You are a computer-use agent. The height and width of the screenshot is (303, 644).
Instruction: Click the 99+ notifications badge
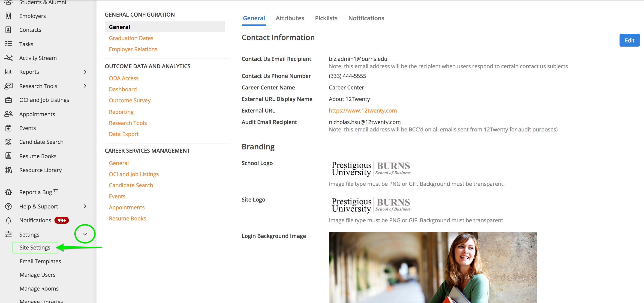click(x=61, y=220)
